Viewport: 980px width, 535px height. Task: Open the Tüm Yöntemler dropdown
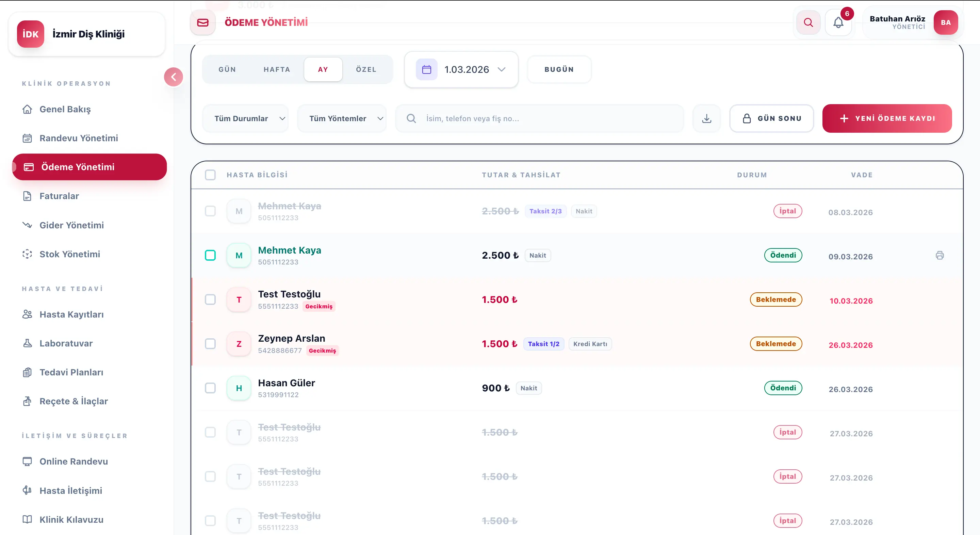(342, 119)
